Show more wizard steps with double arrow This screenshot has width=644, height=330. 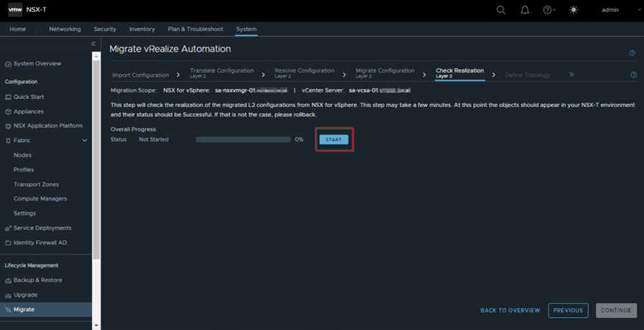(571, 75)
